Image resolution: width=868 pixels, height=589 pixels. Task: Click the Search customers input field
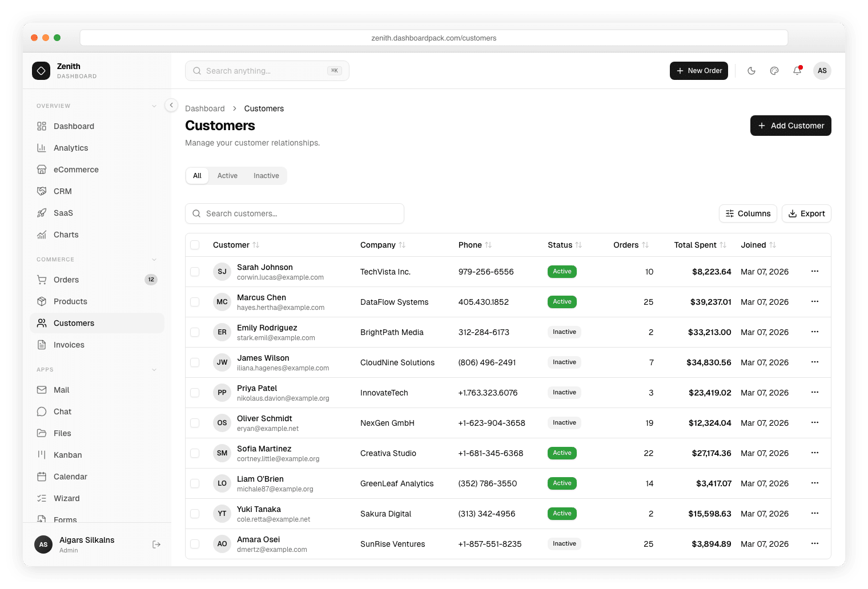[295, 213]
